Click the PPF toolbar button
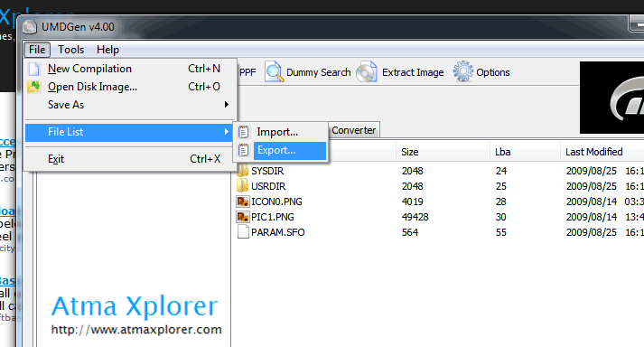 point(247,72)
